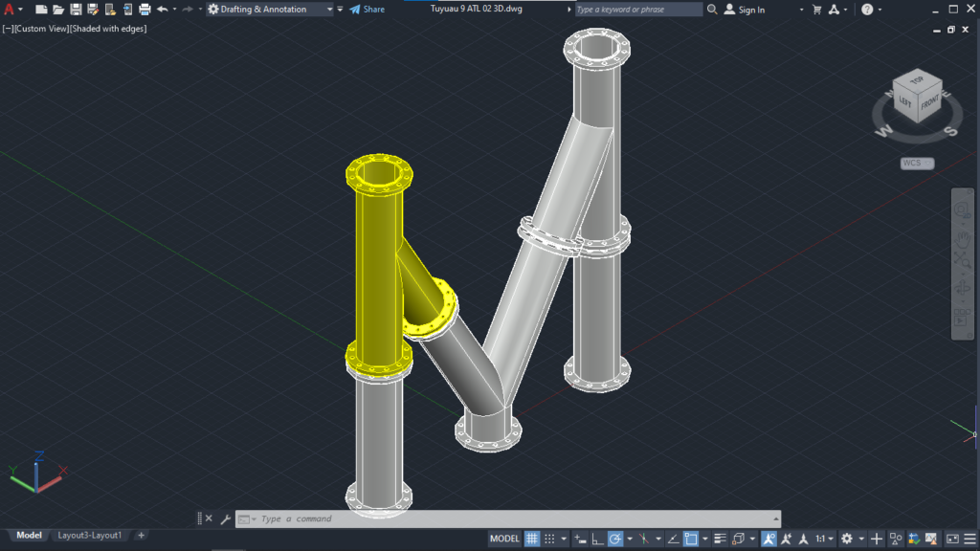This screenshot has width=980, height=551.
Task: Save the drawing with the Save icon
Action: point(76,10)
